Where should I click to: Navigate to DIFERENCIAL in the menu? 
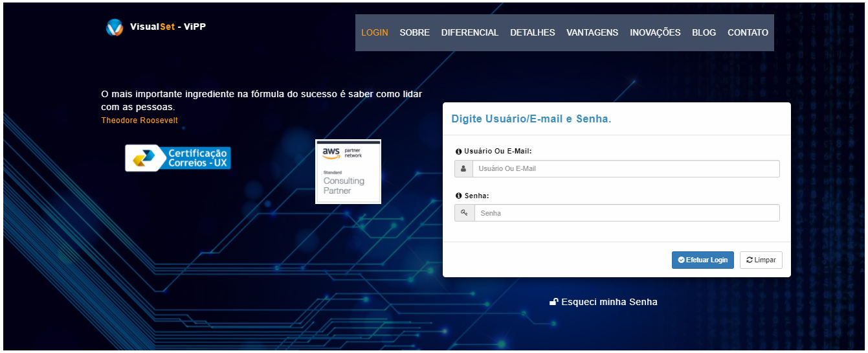coord(470,32)
